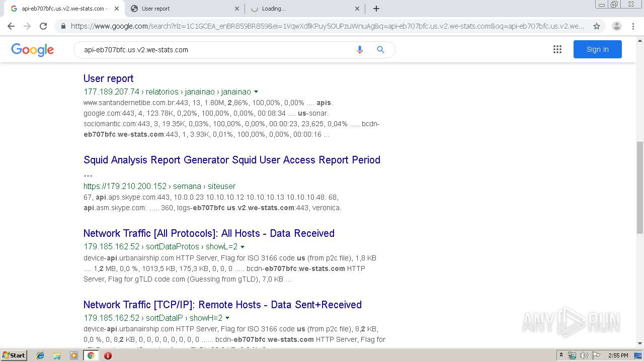This screenshot has height=362, width=644.
Task: Click the volume speaker tray icon
Action: tap(584, 355)
